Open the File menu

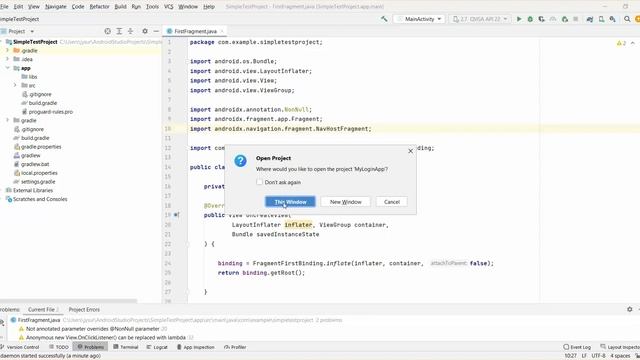(4, 7)
